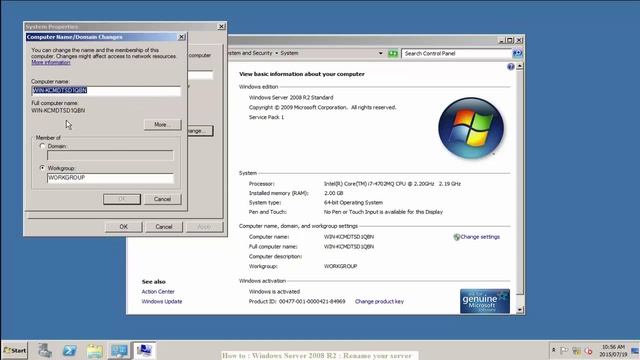Click the Apply button in System Properties
The image size is (640, 360).
pyautogui.click(x=204, y=227)
